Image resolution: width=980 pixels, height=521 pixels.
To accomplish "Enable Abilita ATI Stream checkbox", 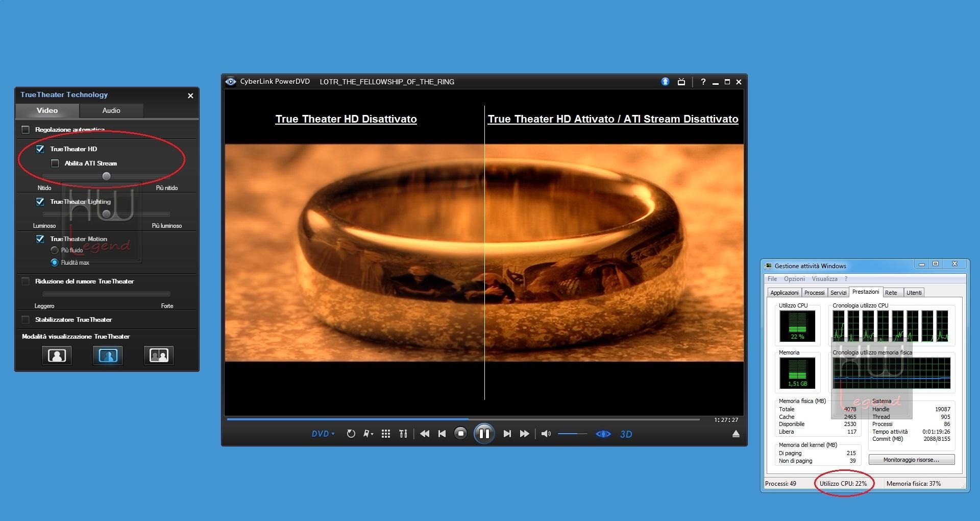I will [x=55, y=163].
